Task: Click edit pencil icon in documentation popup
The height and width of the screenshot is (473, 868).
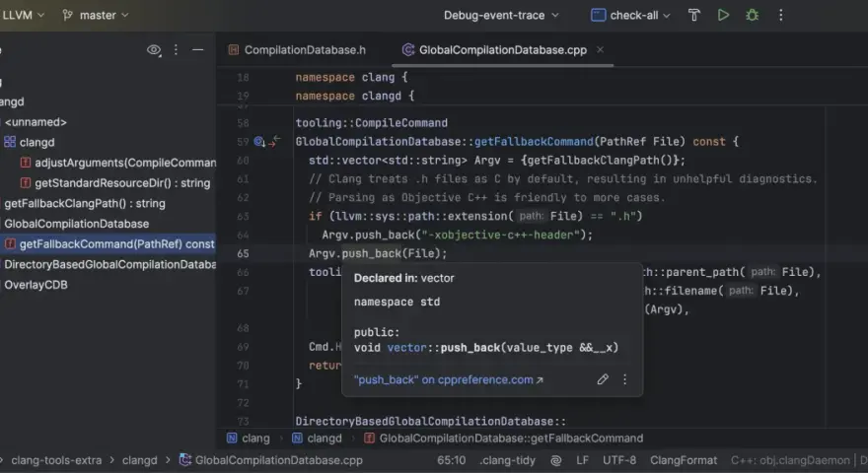Action: coord(603,379)
